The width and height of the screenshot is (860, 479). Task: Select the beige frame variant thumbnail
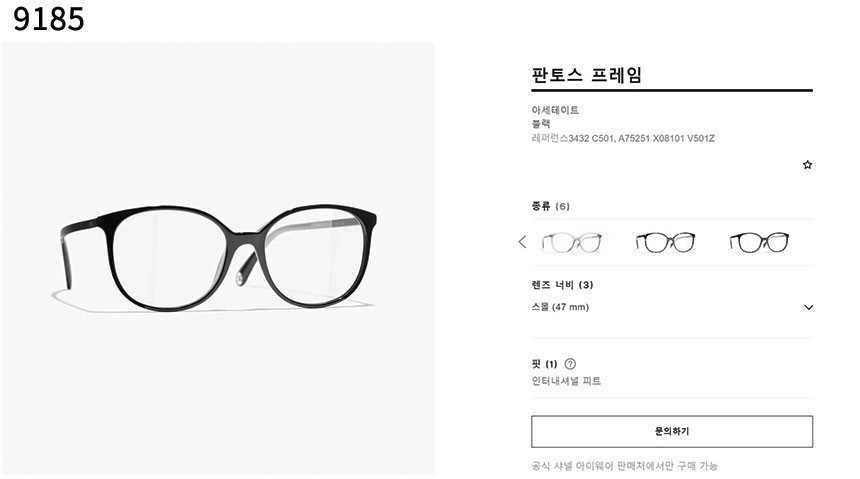coord(571,242)
